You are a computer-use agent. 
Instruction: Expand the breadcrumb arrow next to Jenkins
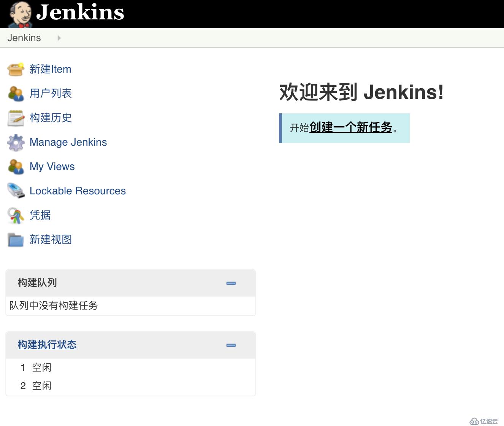[x=59, y=38]
